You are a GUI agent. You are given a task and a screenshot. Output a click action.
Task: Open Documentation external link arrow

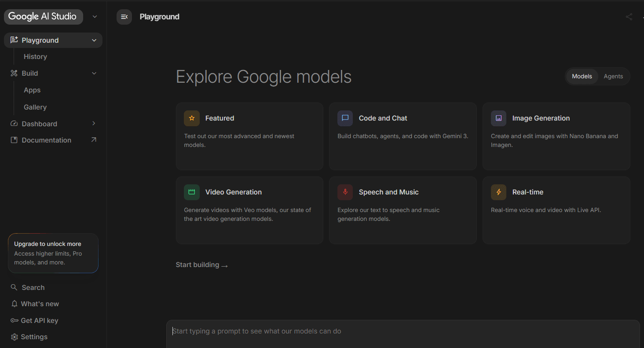[x=94, y=140]
